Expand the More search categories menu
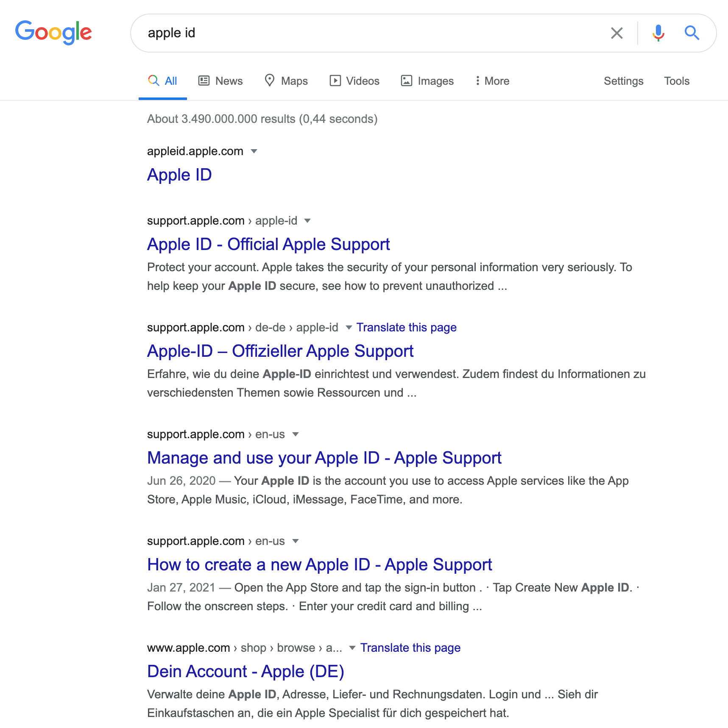Viewport: 728px width, 728px height. tap(492, 81)
